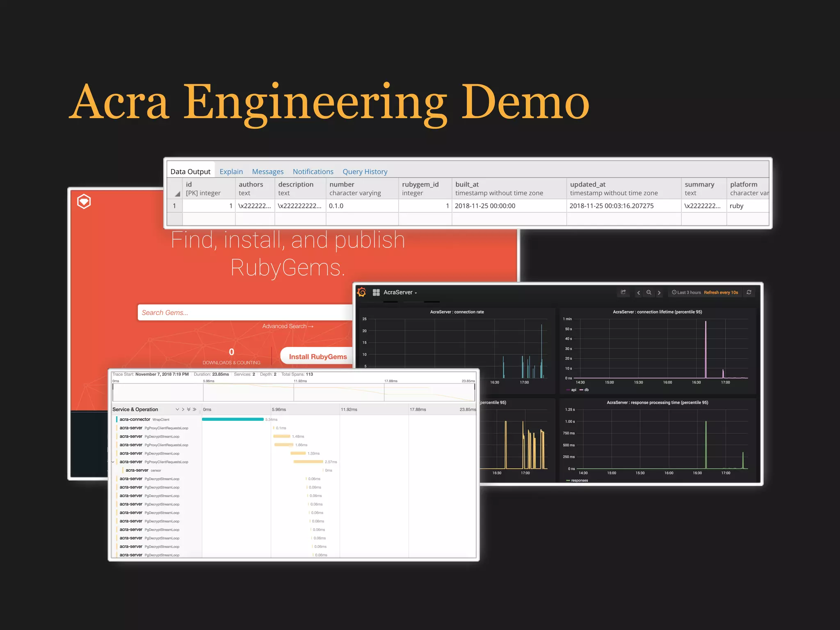Click the select-all corner of data grid

[x=175, y=189]
